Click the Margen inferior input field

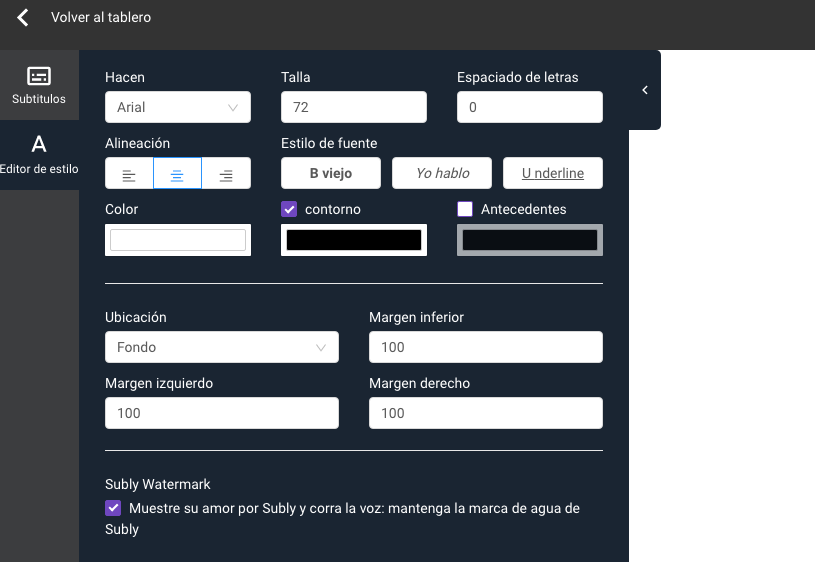[485, 347]
